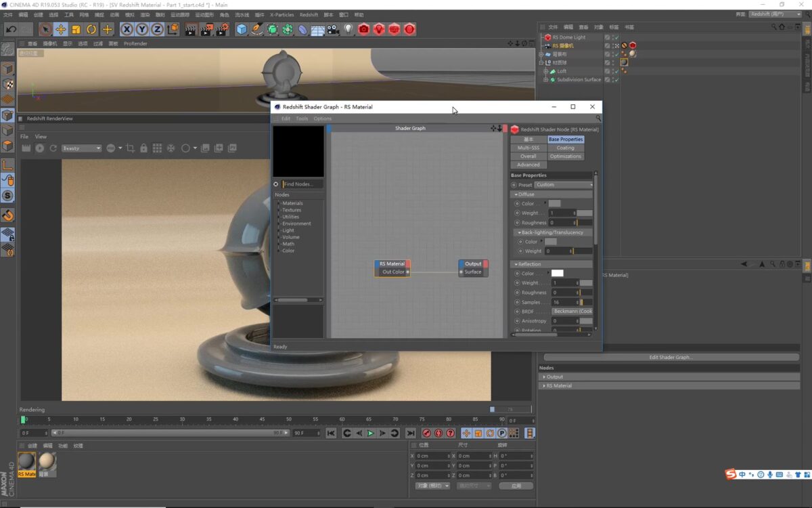
Task: Toggle the Diffuse Roughness animation dot
Action: [517, 222]
